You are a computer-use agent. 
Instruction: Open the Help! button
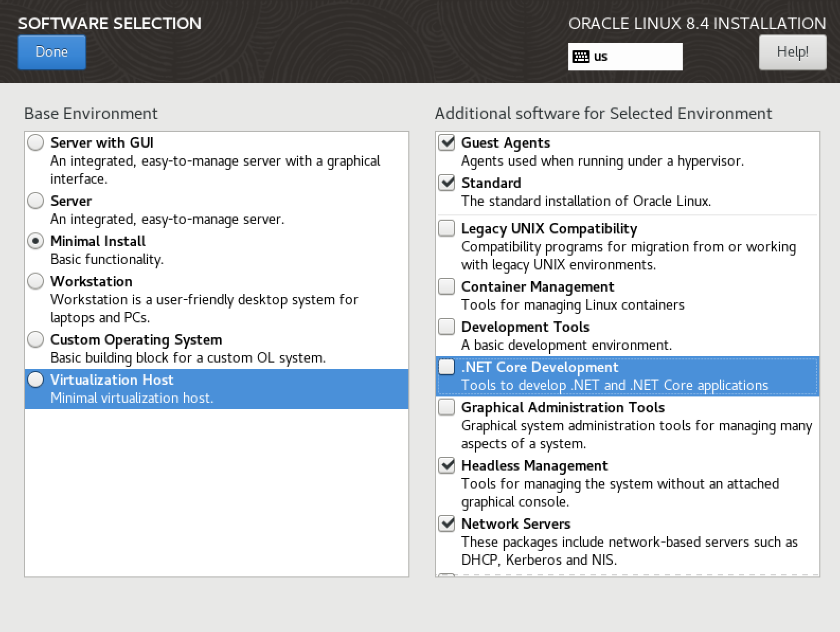pyautogui.click(x=792, y=52)
